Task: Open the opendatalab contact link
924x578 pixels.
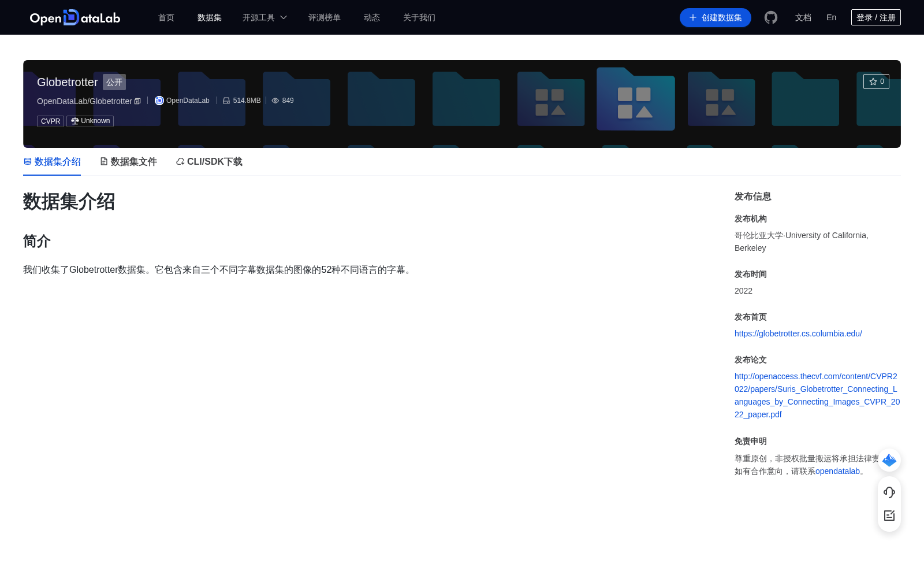Action: (837, 471)
